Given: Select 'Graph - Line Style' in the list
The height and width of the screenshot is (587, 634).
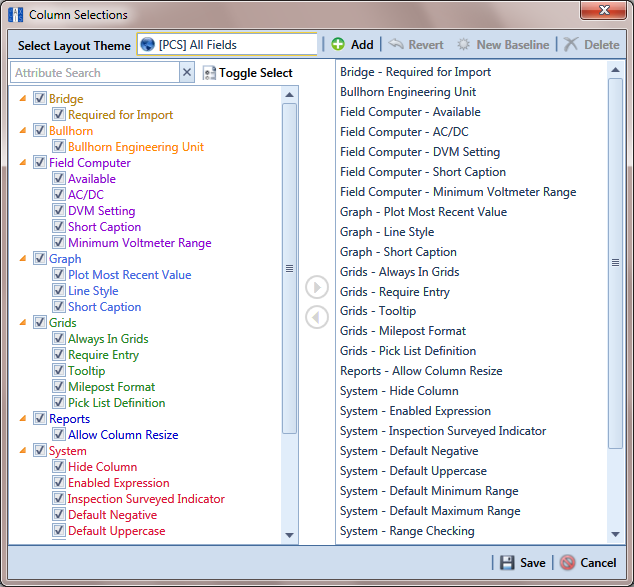Looking at the screenshot, I should [387, 232].
